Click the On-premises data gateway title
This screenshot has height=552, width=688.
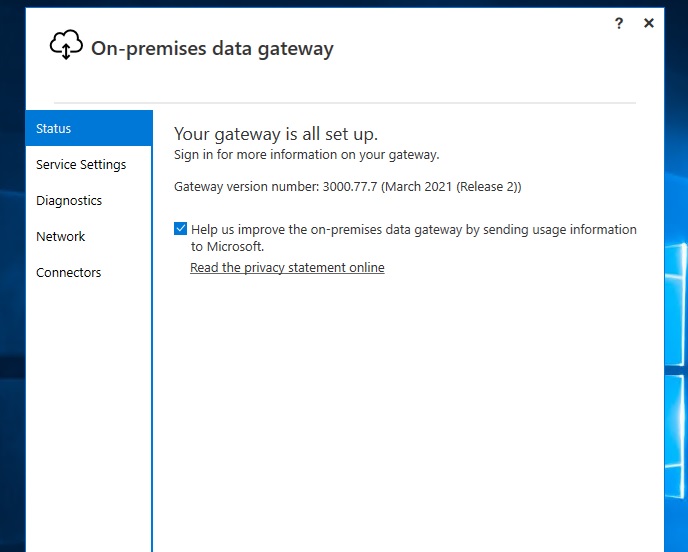pyautogui.click(x=212, y=48)
